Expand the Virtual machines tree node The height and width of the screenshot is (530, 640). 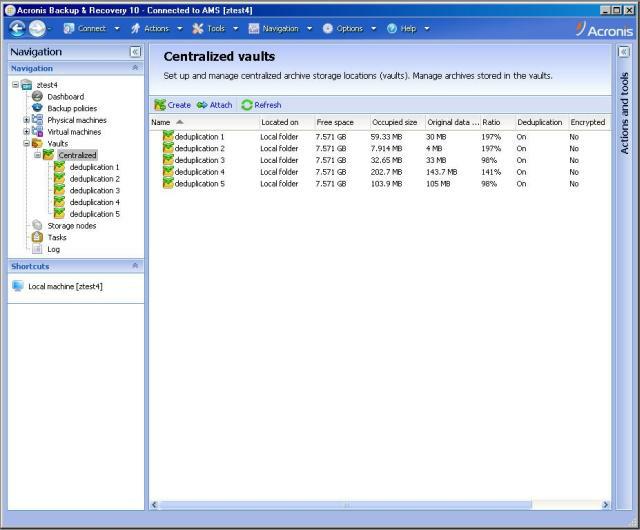[x=26, y=131]
